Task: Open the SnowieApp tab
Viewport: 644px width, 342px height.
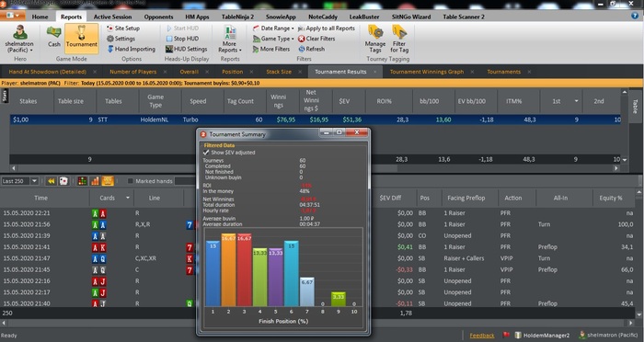Action: (x=281, y=17)
